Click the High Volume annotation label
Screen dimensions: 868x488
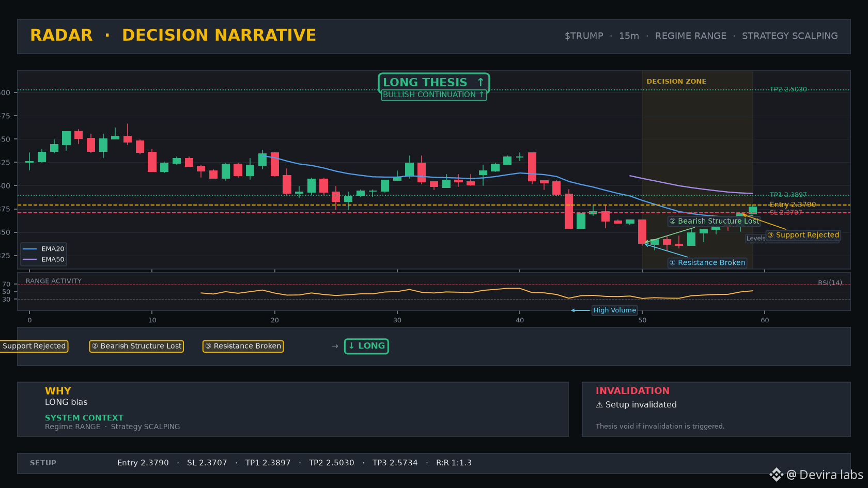pos(614,310)
